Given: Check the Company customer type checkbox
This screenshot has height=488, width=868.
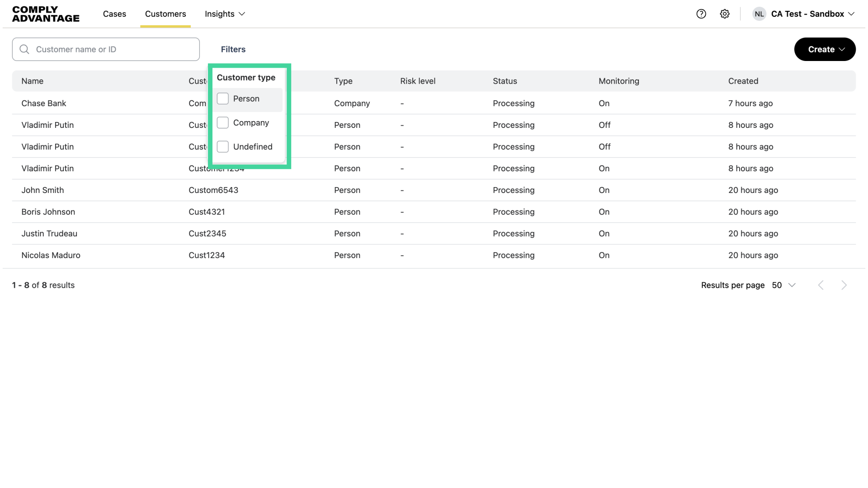Looking at the screenshot, I should point(223,122).
